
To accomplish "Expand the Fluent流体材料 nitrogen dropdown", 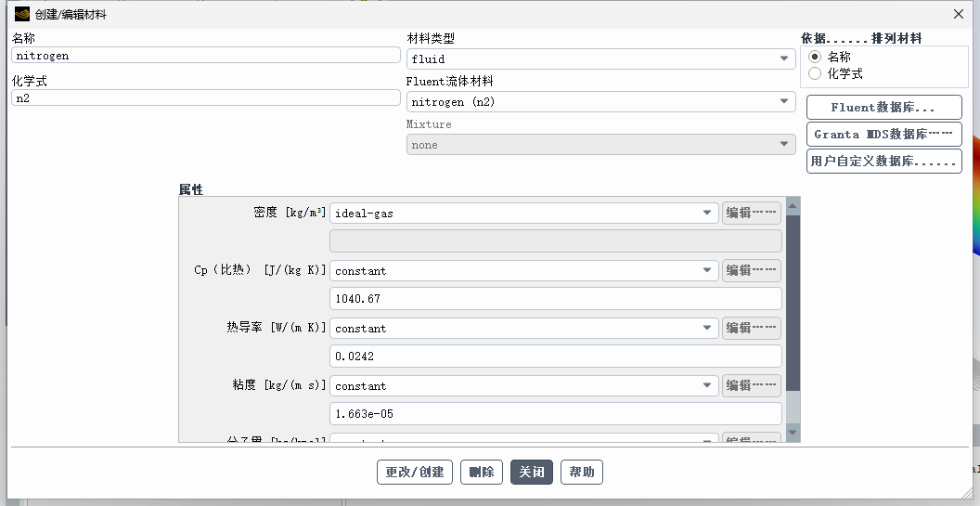I will coord(600,101).
